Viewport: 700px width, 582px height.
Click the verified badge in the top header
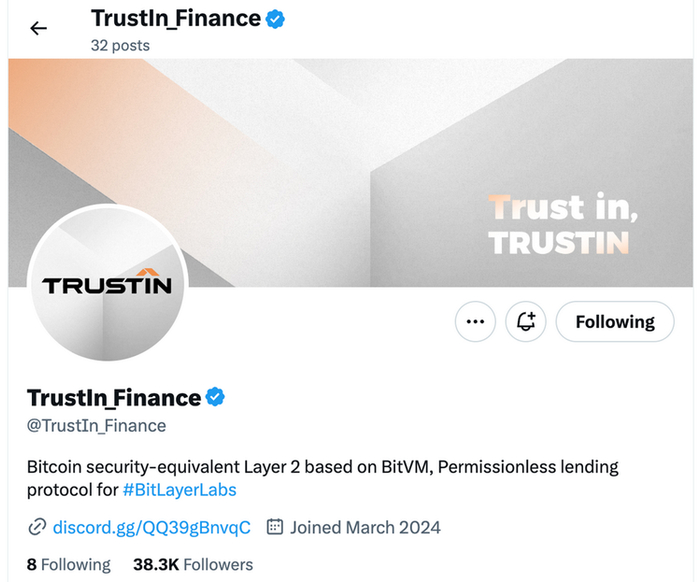coord(276,19)
